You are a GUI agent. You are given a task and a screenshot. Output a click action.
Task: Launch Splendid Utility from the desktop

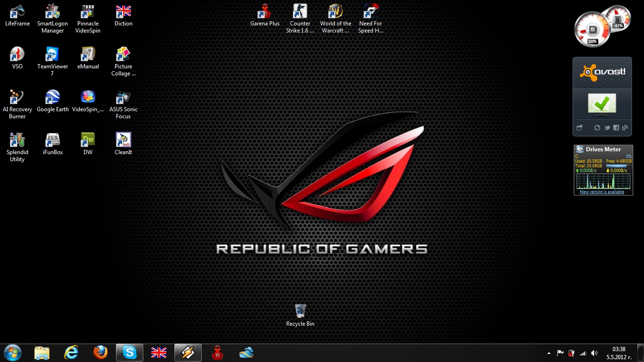coord(17,147)
